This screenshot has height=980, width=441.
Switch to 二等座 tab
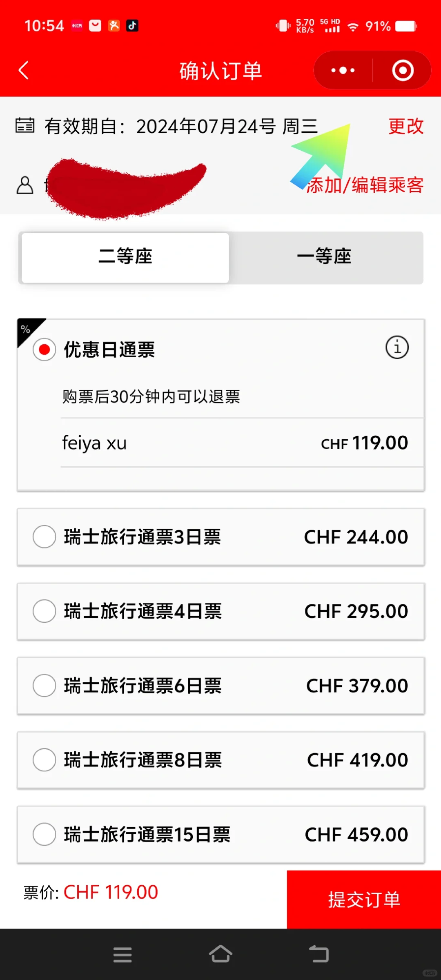coord(125,257)
